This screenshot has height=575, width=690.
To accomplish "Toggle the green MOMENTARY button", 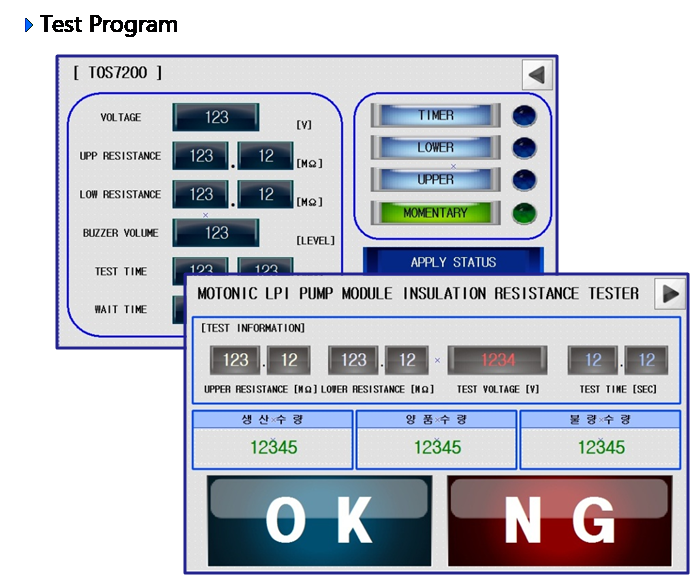I will (436, 213).
